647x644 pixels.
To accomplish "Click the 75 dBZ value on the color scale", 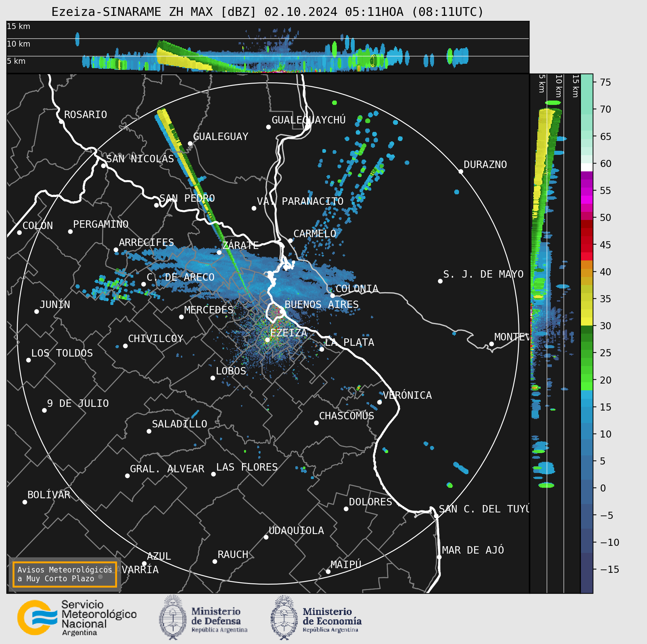I will pyautogui.click(x=605, y=82).
